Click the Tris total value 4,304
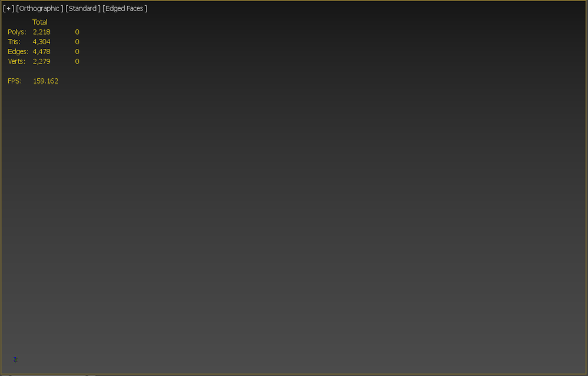This screenshot has width=588, height=376. (41, 42)
